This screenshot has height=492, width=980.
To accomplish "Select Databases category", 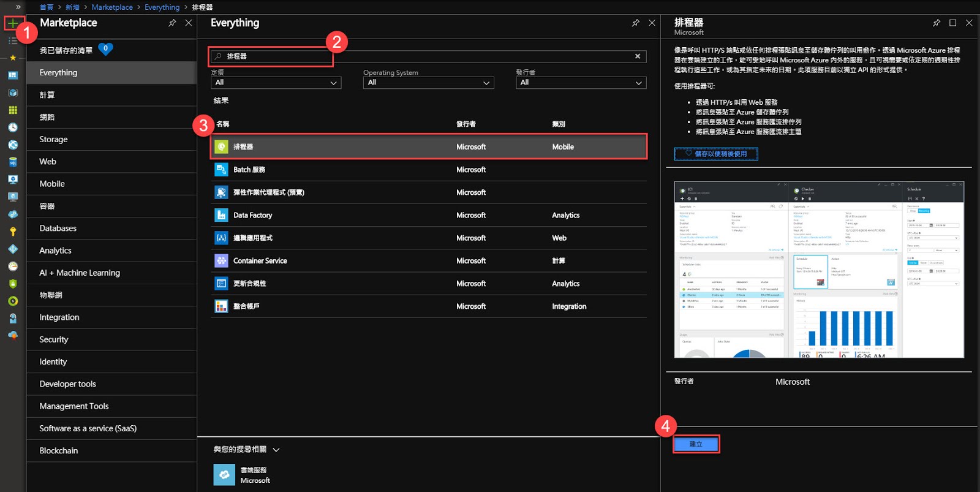I will [111, 229].
